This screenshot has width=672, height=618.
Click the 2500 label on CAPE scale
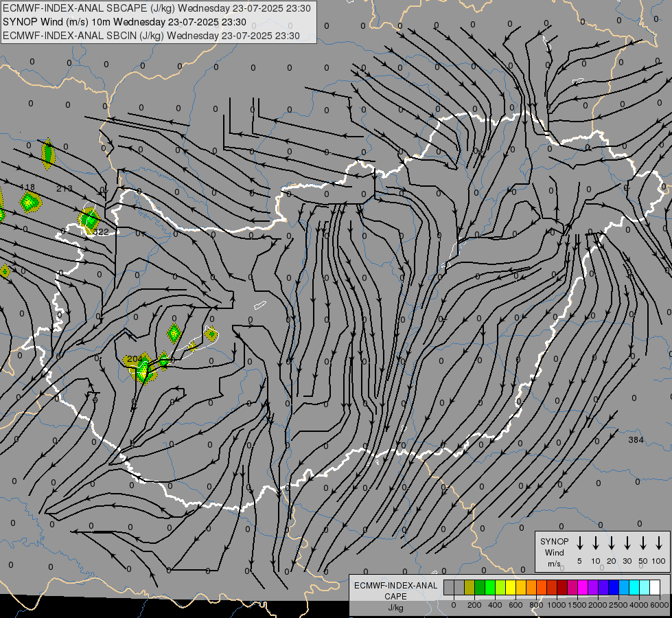click(x=618, y=605)
